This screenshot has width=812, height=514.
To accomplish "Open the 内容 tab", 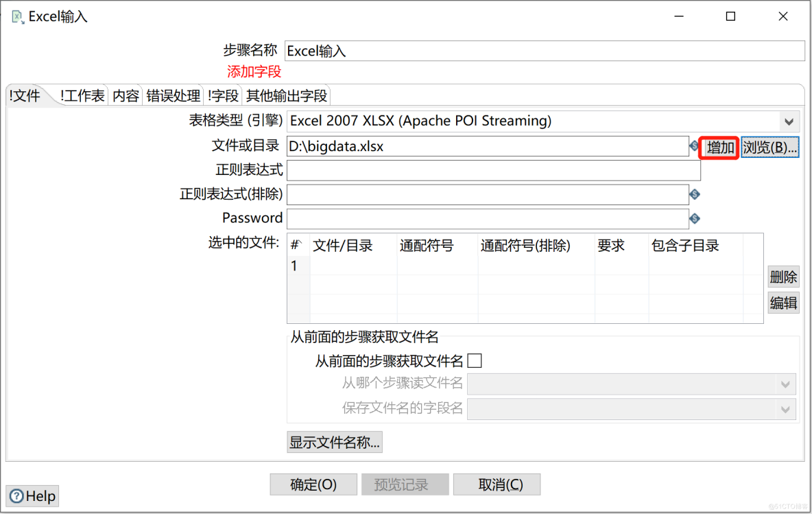I will point(126,96).
